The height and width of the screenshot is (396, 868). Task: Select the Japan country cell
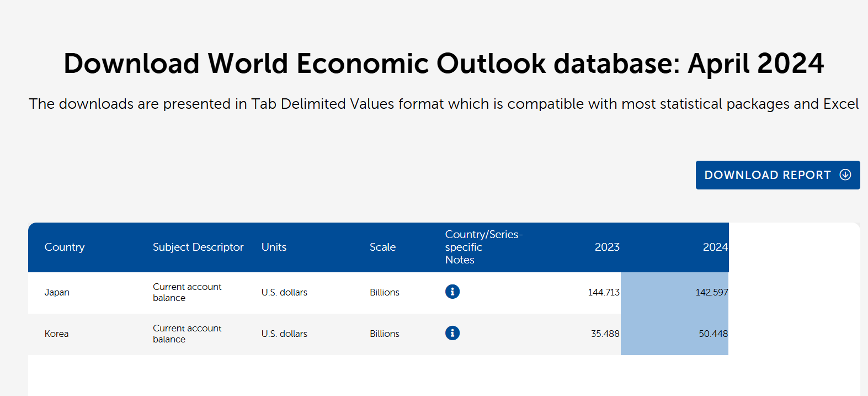(57, 293)
